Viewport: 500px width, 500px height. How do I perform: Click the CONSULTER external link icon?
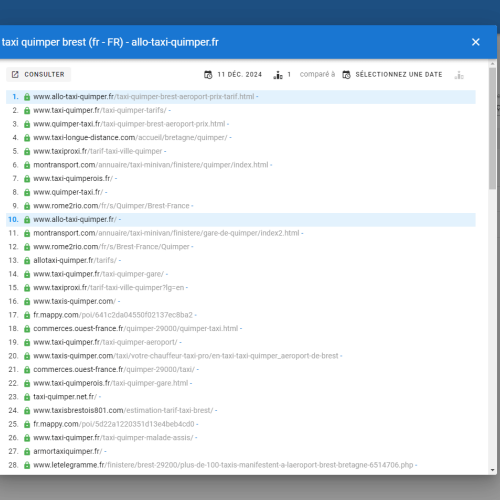[x=15, y=74]
